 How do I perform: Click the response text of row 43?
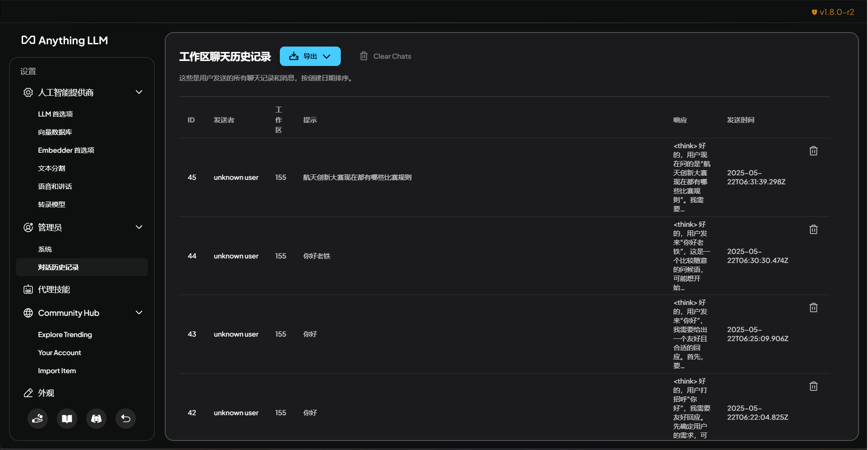[x=691, y=334]
